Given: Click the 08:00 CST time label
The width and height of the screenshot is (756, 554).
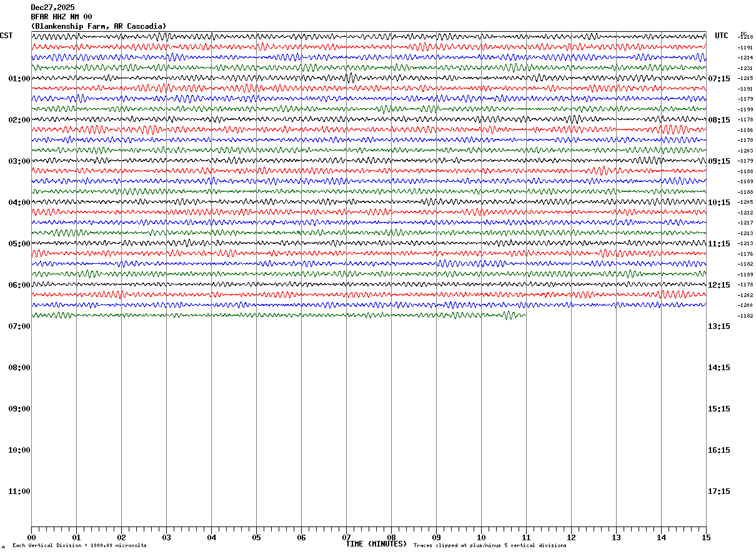Looking at the screenshot, I should [19, 368].
